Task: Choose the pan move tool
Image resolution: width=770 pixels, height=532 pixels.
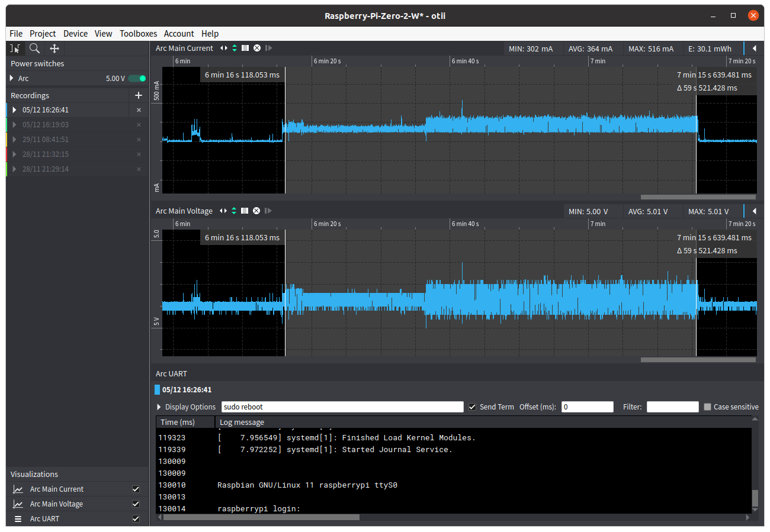Action: click(x=54, y=49)
